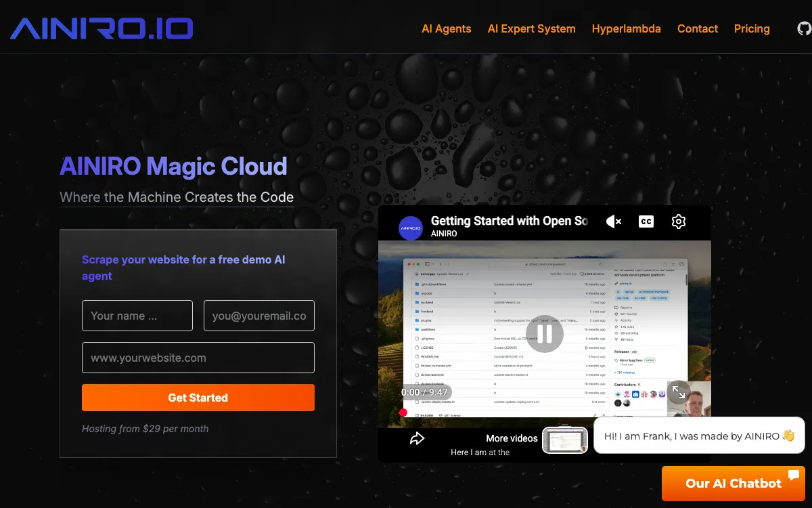Click 'Hosting from $29 per month' text
Viewport: 812px width, 508px height.
coord(145,429)
